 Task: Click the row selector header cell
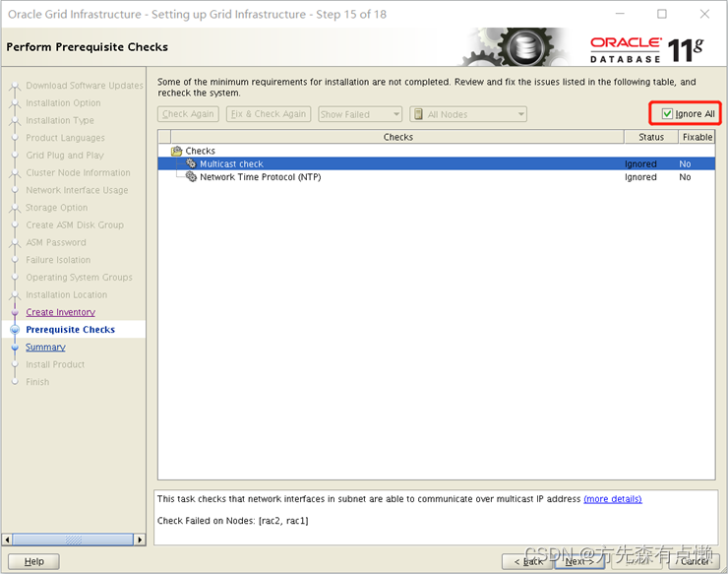click(x=164, y=137)
